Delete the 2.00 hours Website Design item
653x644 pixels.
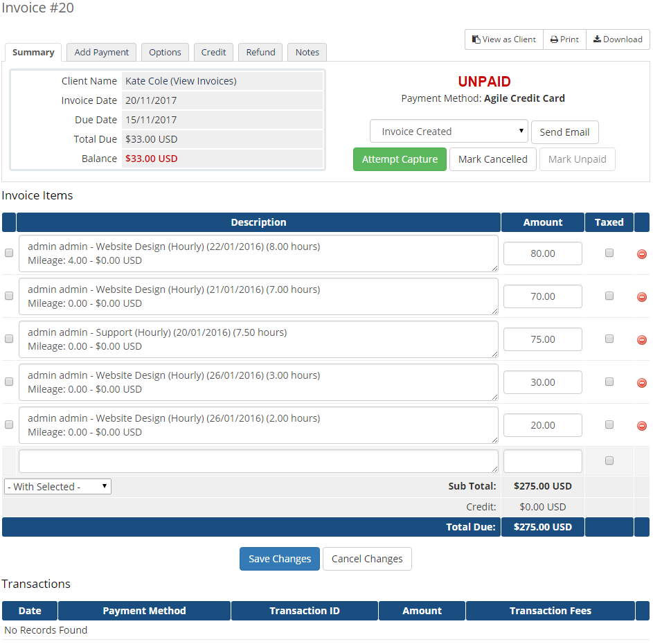(641, 424)
